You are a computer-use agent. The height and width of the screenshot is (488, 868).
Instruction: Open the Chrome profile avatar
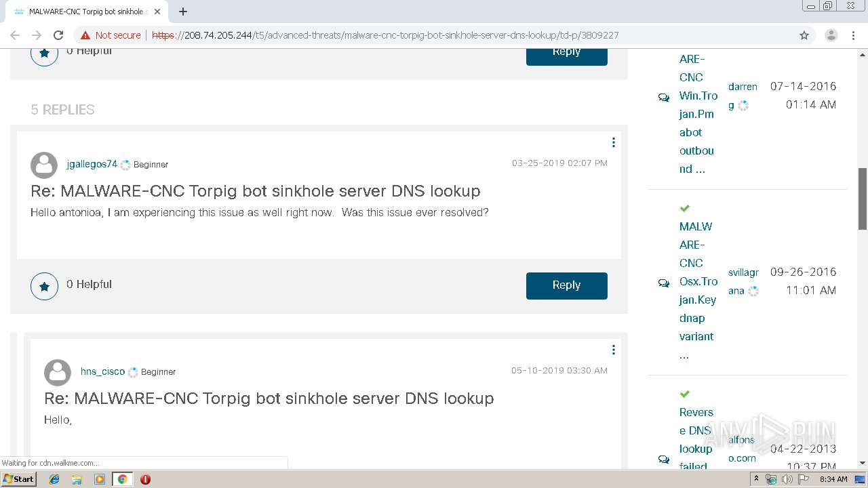pos(831,35)
